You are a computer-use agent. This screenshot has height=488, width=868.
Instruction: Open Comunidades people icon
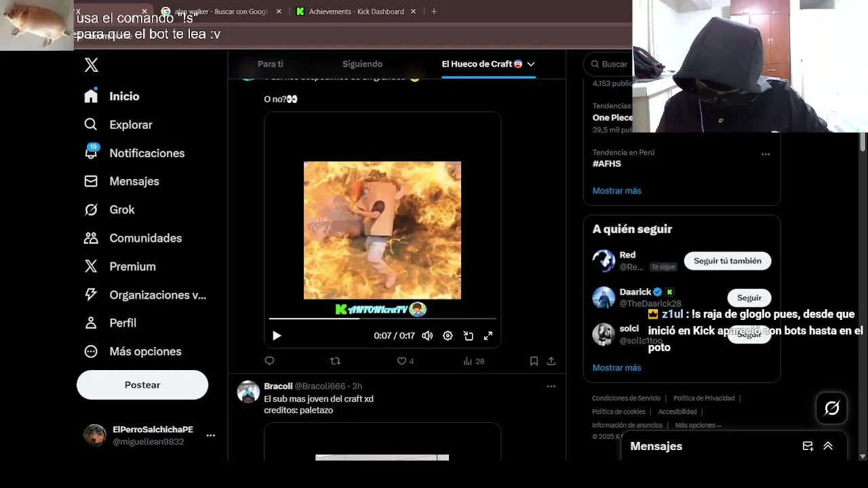click(x=91, y=238)
